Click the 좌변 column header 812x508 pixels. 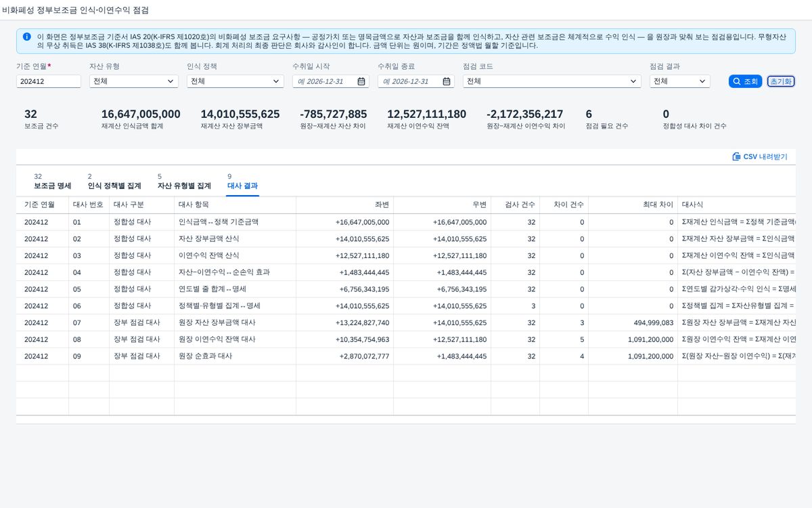coord(345,205)
